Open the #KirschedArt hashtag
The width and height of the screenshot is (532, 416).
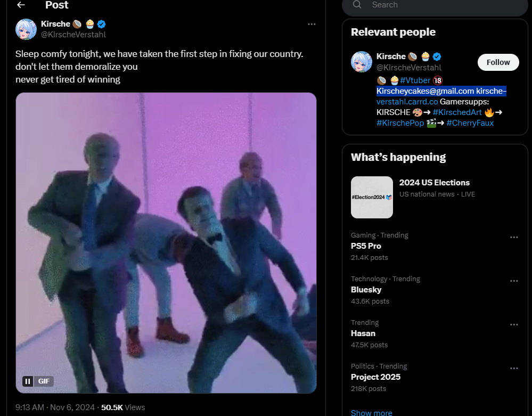[457, 112]
